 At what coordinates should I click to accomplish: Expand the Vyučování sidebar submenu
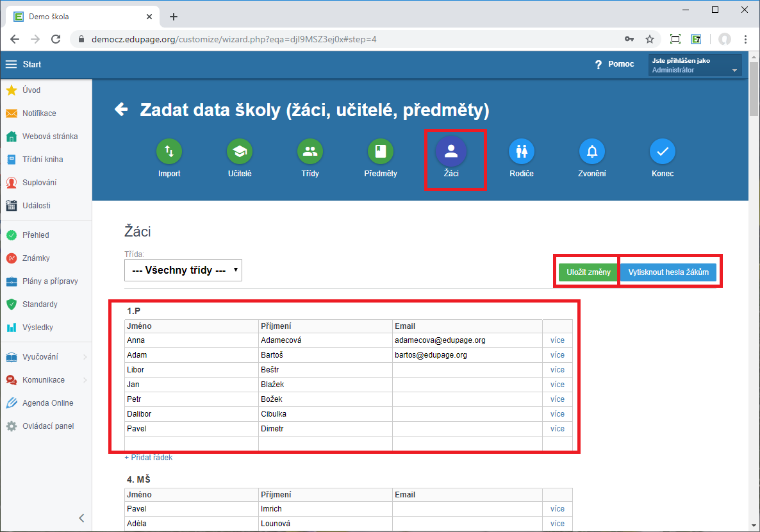(x=45, y=357)
